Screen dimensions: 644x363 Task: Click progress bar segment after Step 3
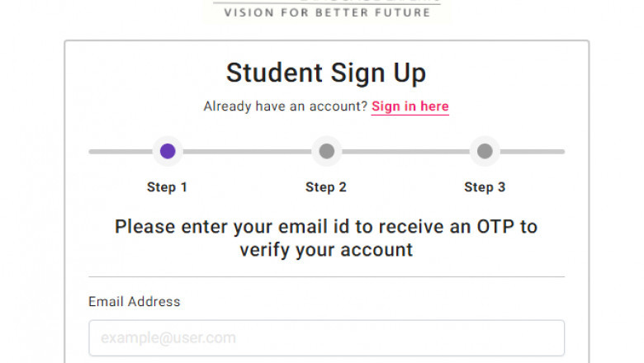click(533, 152)
